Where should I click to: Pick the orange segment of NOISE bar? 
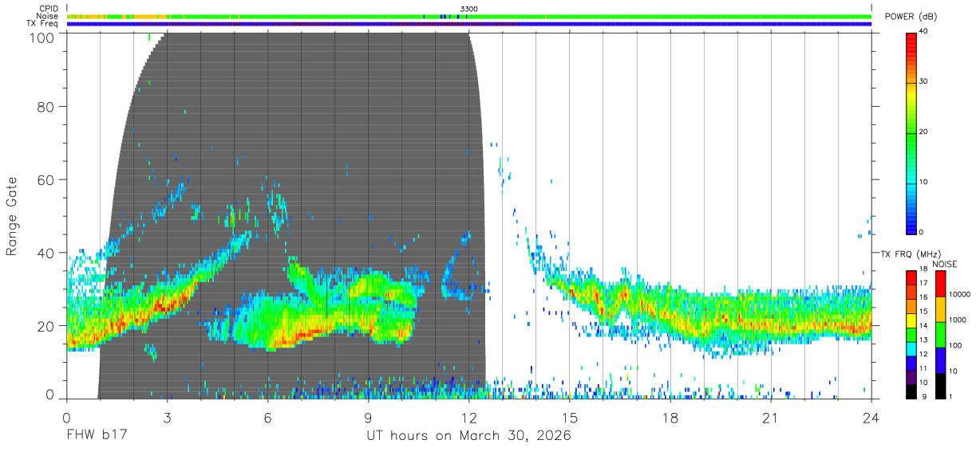coord(939,309)
